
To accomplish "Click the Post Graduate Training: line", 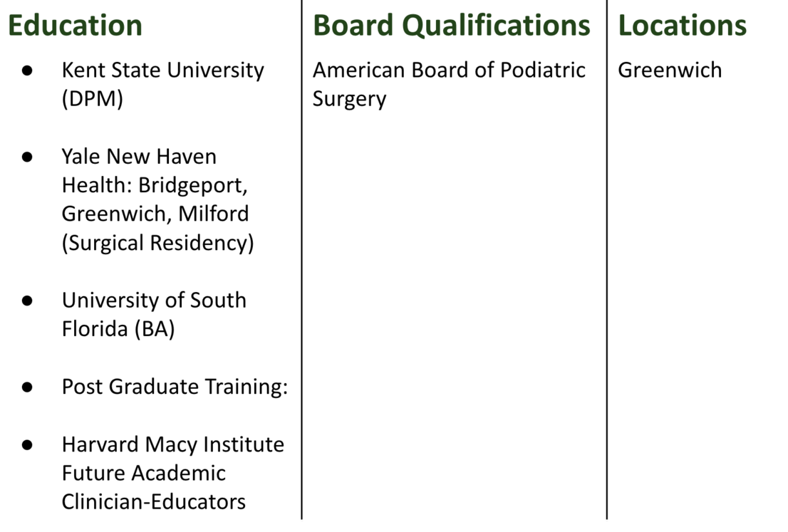I will point(175,387).
